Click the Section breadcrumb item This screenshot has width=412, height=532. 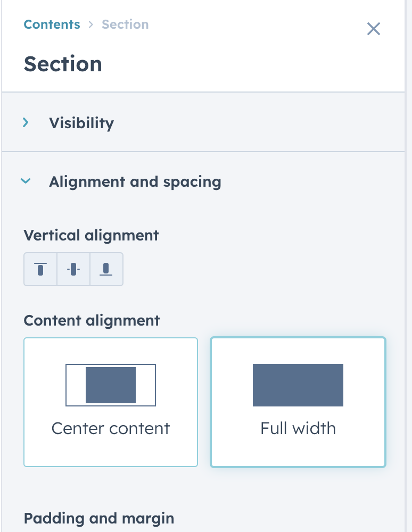click(x=125, y=24)
